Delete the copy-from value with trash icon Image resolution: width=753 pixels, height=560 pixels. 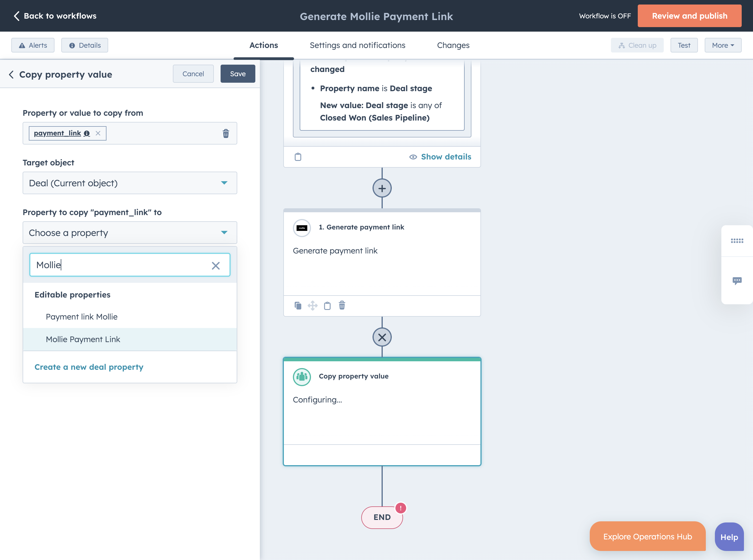click(x=226, y=133)
